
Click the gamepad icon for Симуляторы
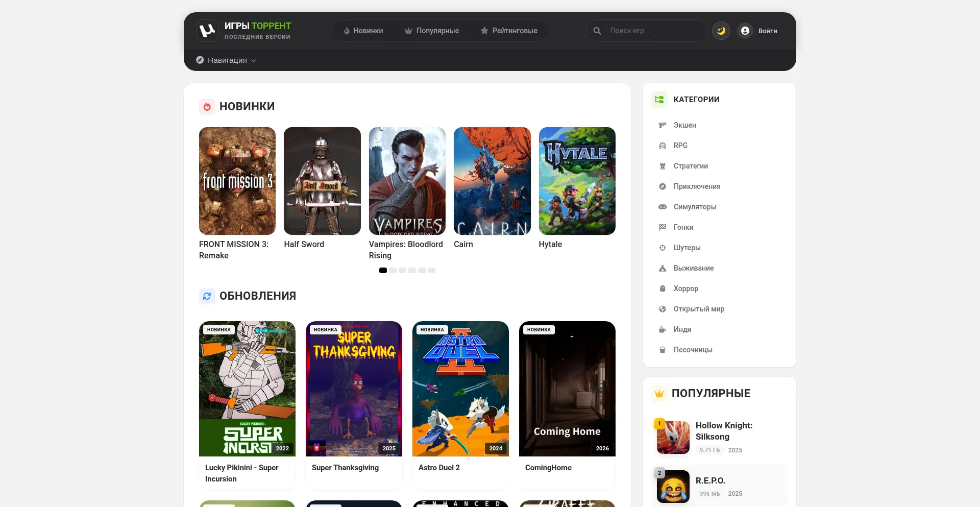pyautogui.click(x=663, y=207)
